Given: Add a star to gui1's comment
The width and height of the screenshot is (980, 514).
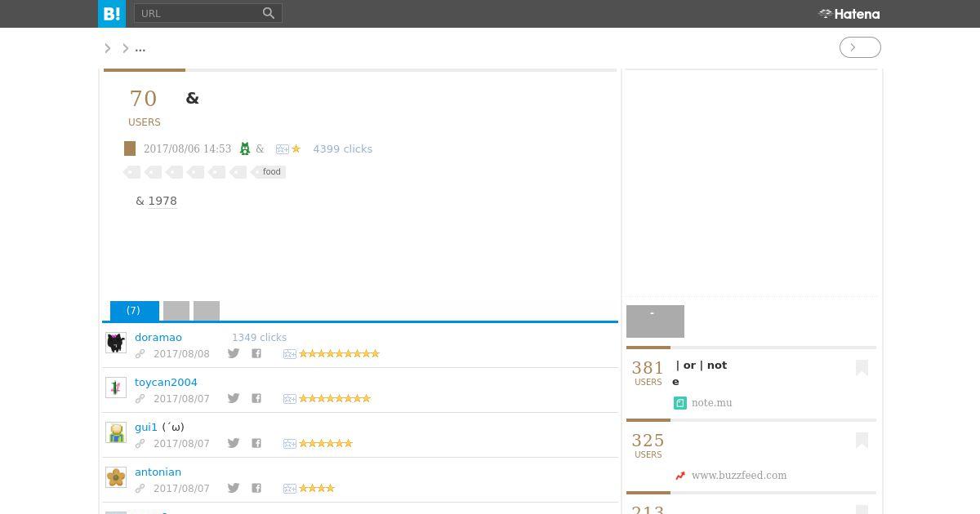Looking at the screenshot, I should tap(289, 444).
